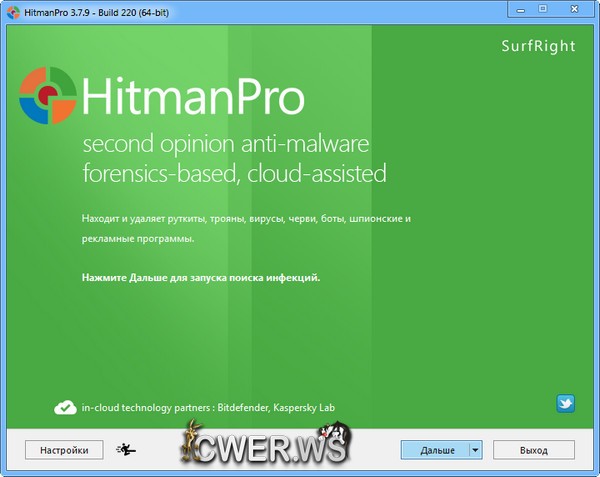Viewport: 600px width, 477px height.
Task: Click the title bar app icon
Action: [x=13, y=13]
